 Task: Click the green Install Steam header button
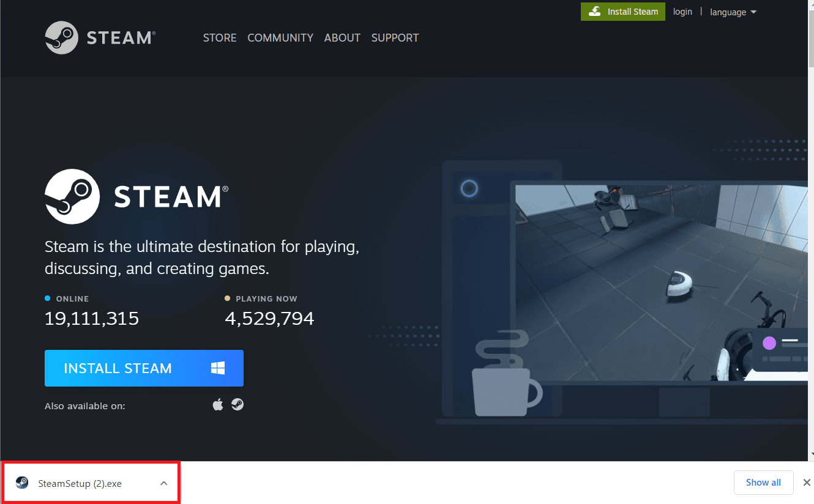coord(623,12)
